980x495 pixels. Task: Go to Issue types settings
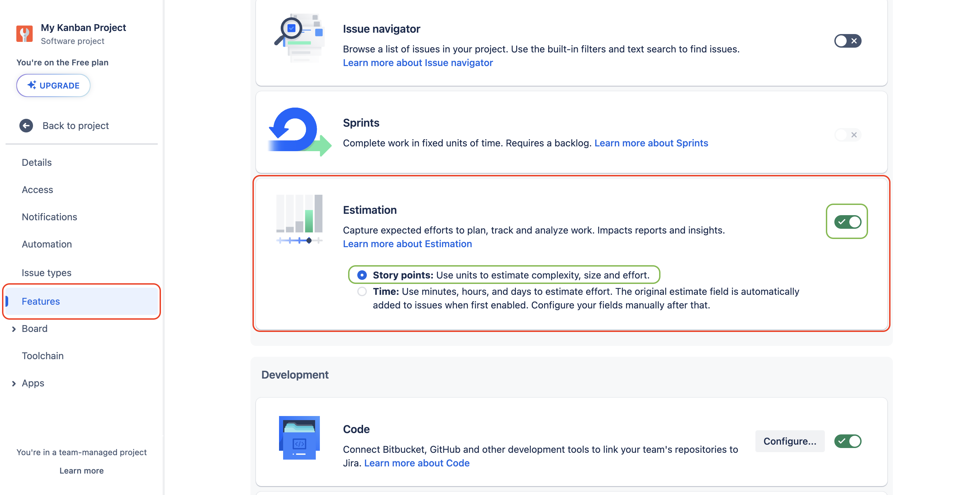tap(46, 272)
